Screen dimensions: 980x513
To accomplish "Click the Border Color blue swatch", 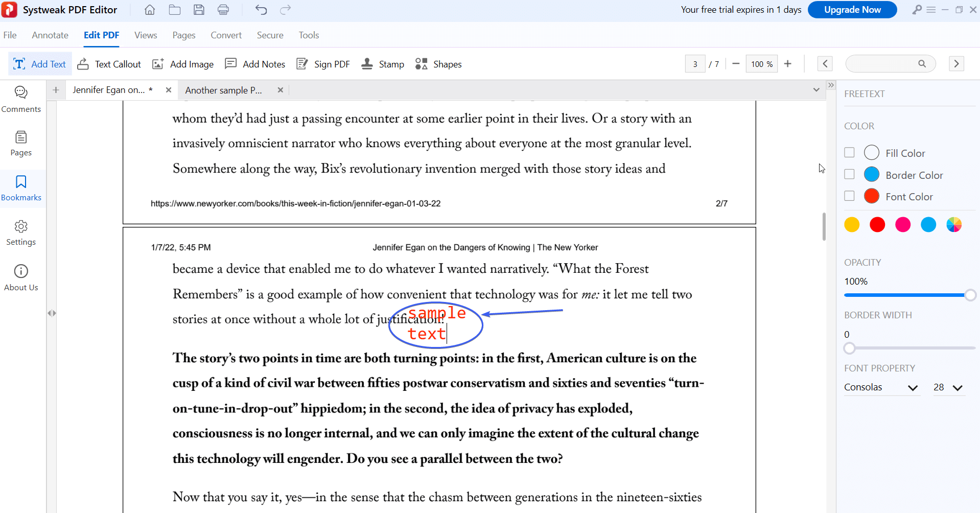I will tap(872, 174).
